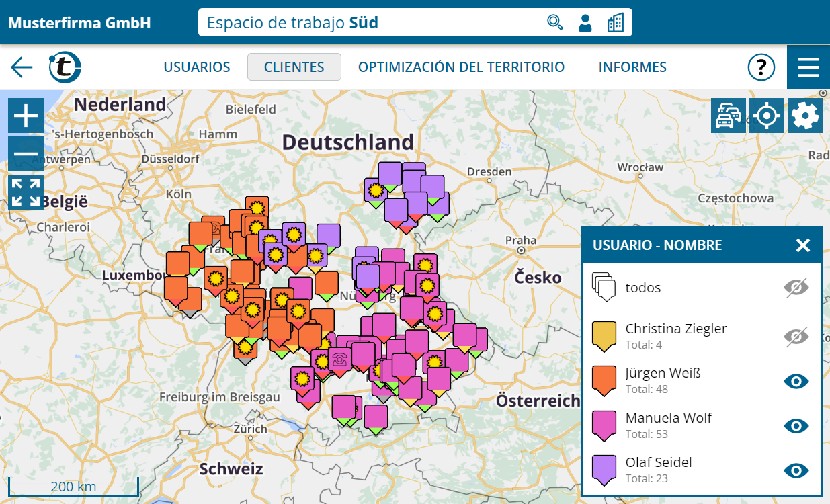
Task: Click the pink telephone marker on the map
Action: click(339, 362)
